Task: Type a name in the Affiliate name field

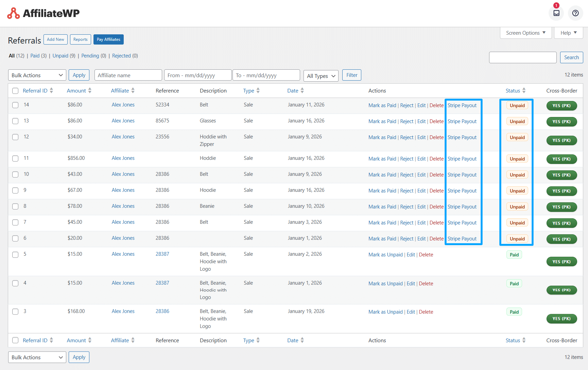Action: 128,75
